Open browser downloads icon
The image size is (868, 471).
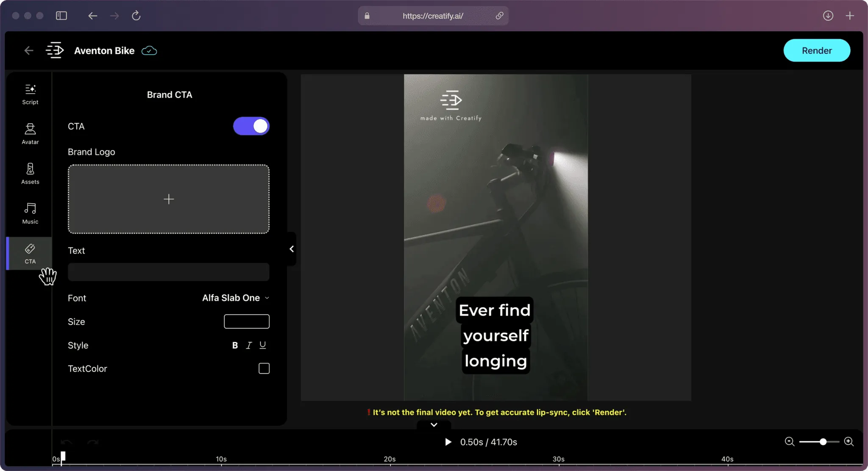pos(828,16)
